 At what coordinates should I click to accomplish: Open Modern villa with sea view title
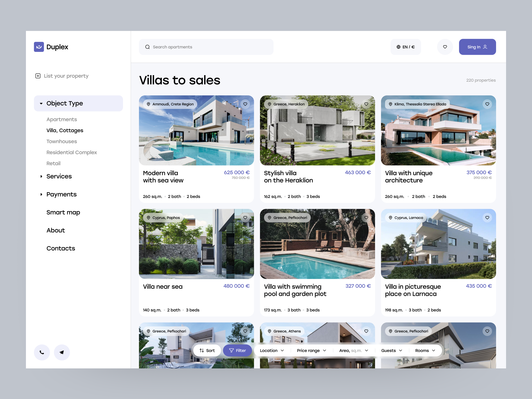(x=163, y=177)
